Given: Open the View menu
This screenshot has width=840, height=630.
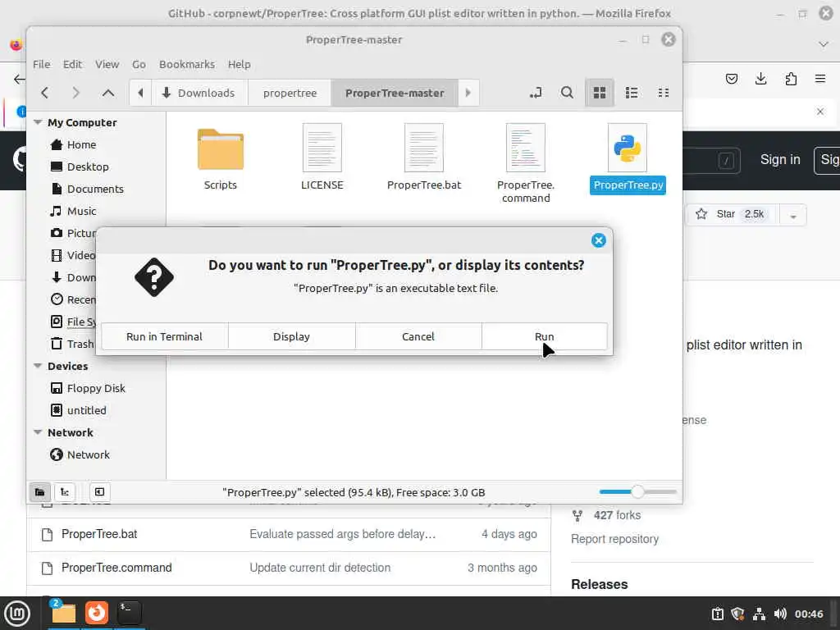Looking at the screenshot, I should pyautogui.click(x=107, y=64).
